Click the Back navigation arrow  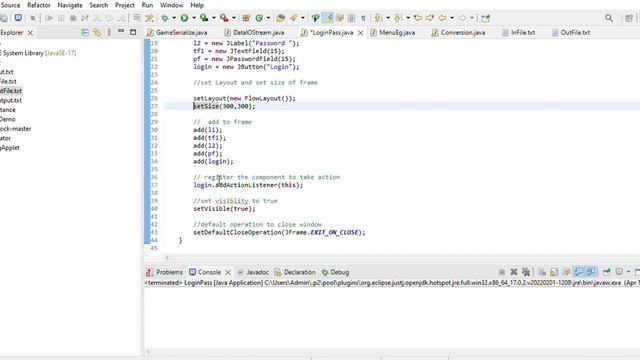pyautogui.click(x=442, y=18)
